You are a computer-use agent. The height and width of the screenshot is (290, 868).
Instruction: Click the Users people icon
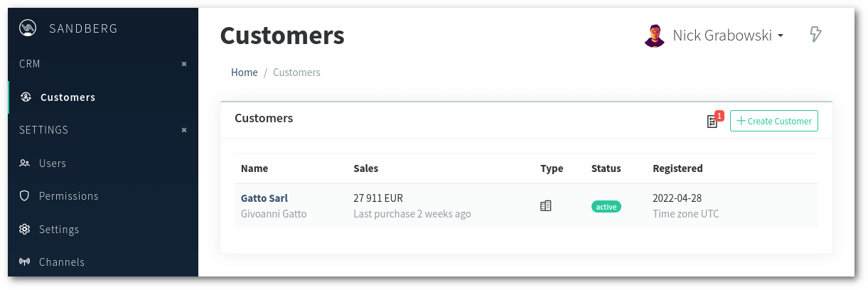point(24,163)
